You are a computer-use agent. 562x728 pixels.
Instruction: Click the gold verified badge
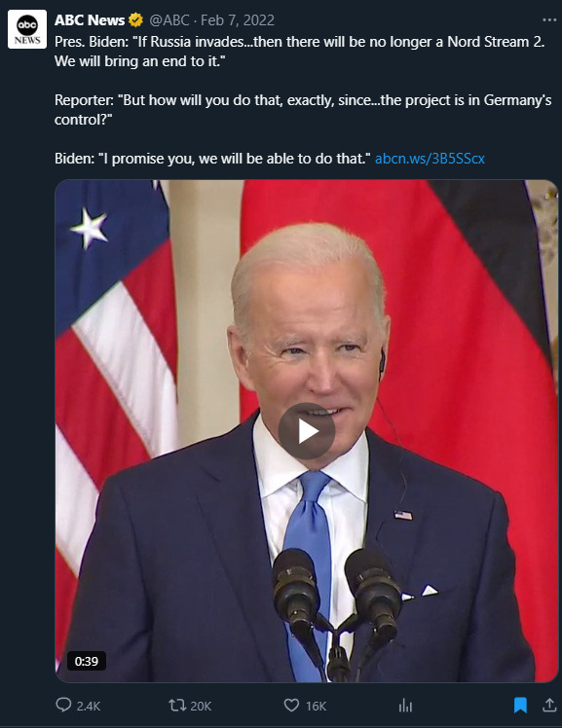coord(135,20)
